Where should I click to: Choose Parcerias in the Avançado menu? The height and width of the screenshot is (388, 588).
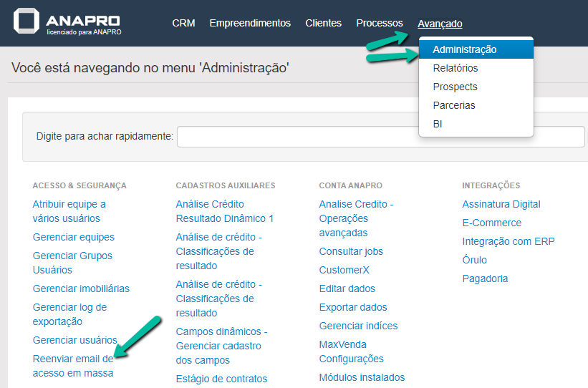pos(454,105)
